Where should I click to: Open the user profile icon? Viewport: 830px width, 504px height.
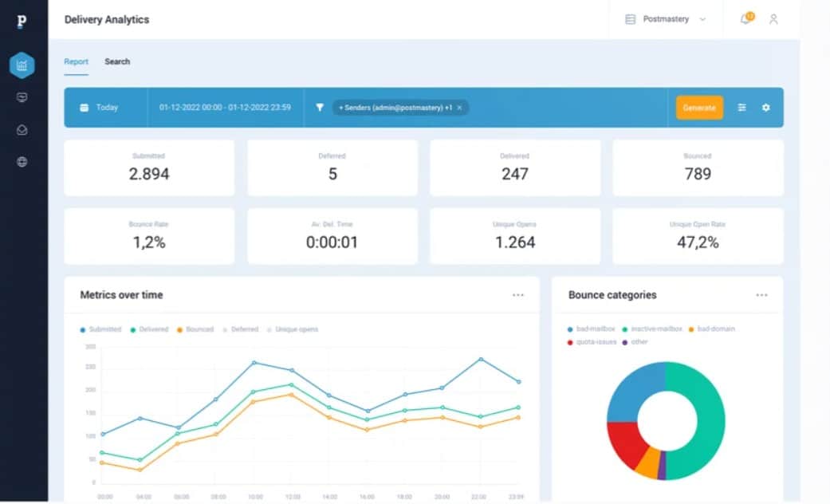tap(773, 19)
